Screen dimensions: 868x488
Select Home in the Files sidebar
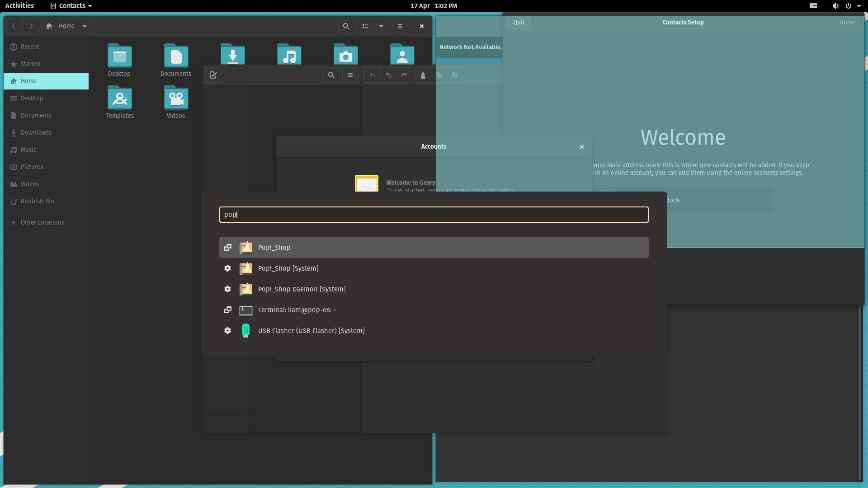point(46,81)
